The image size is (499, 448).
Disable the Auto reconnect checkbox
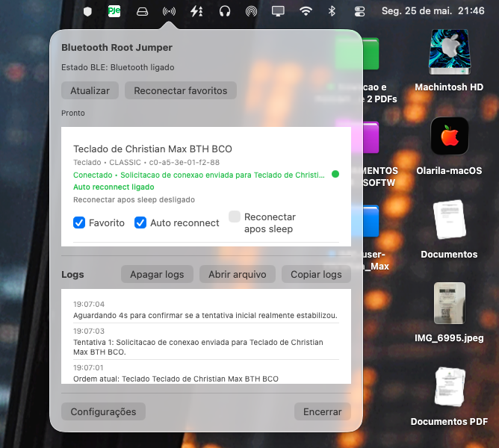(140, 223)
